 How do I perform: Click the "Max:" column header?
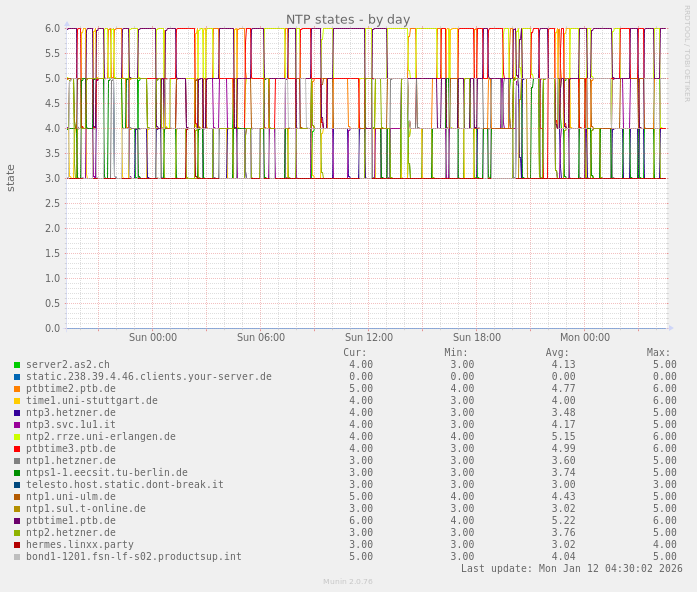pyautogui.click(x=658, y=353)
